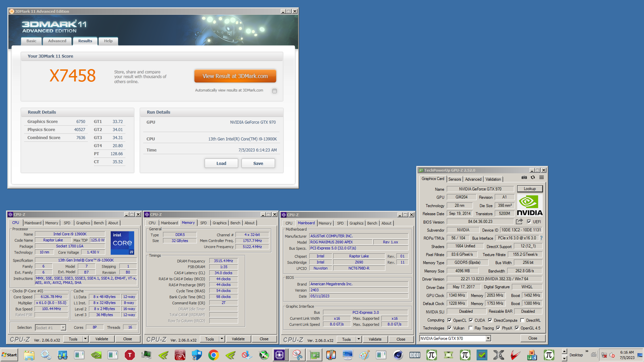Click the Close button in GPU-Z

(533, 338)
